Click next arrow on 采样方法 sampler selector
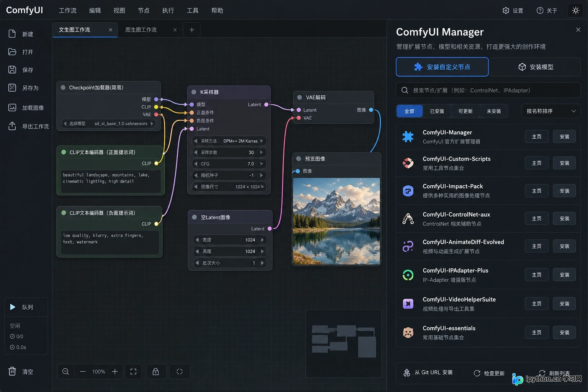Viewport: 588px width, 392px height. click(262, 141)
